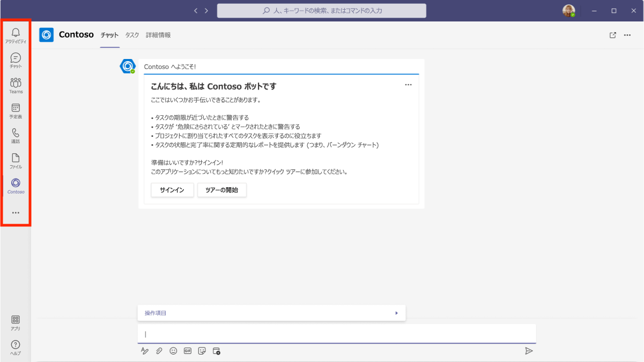Open the アプリ store icon
Image resolution: width=644 pixels, height=362 pixels.
tap(16, 323)
